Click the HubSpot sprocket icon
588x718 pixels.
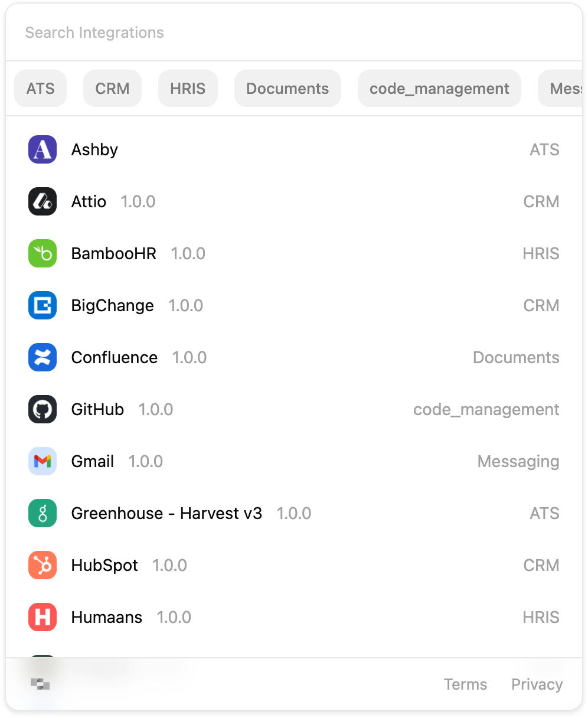point(42,565)
